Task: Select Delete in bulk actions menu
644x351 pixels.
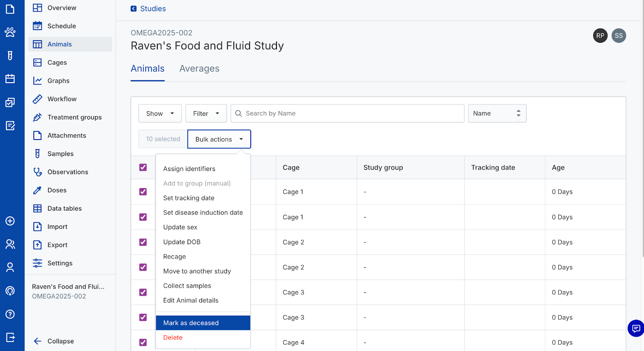Action: pos(173,338)
